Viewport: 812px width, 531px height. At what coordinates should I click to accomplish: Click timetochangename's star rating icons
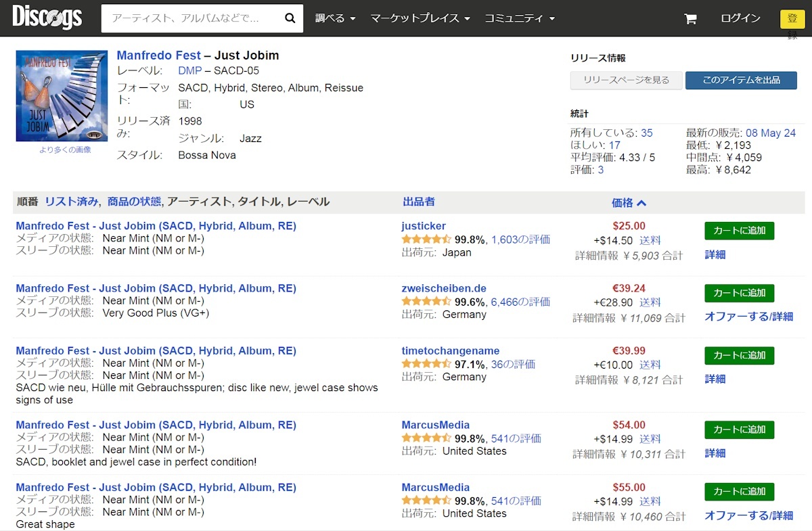pos(426,364)
